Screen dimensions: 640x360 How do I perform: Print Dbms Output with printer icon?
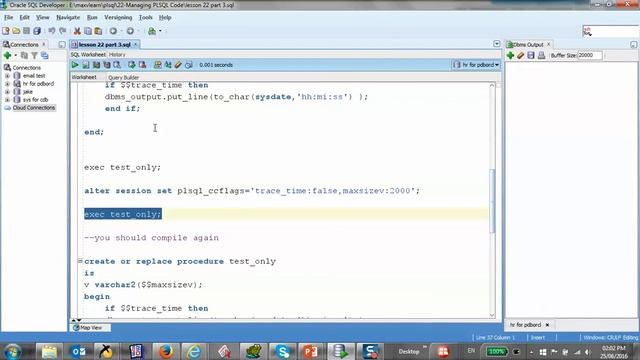click(x=541, y=56)
